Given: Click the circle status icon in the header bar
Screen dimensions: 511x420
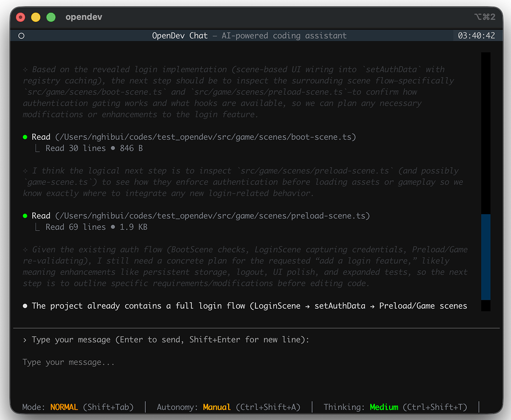Looking at the screenshot, I should [x=21, y=36].
